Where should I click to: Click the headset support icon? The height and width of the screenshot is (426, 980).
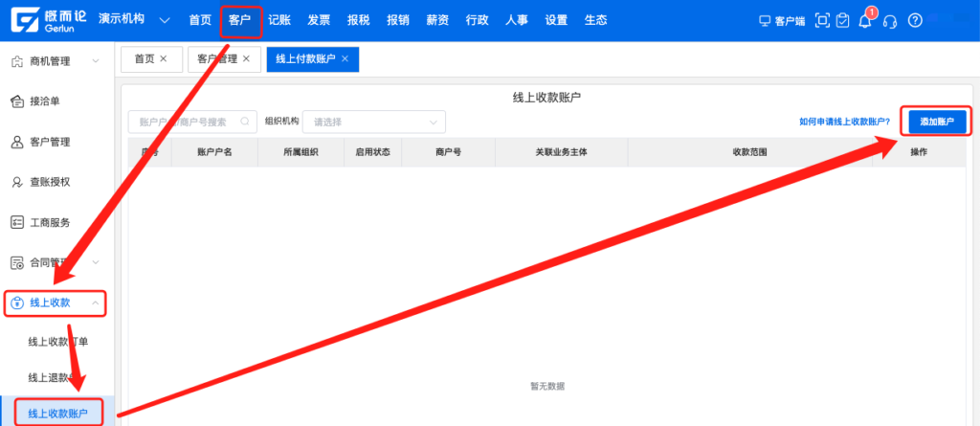[x=890, y=21]
